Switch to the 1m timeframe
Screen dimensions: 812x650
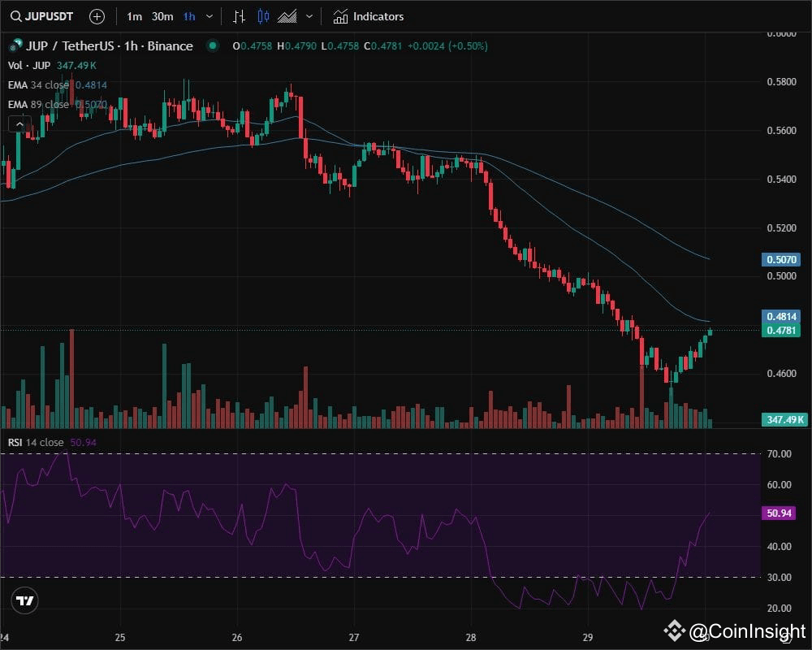134,15
